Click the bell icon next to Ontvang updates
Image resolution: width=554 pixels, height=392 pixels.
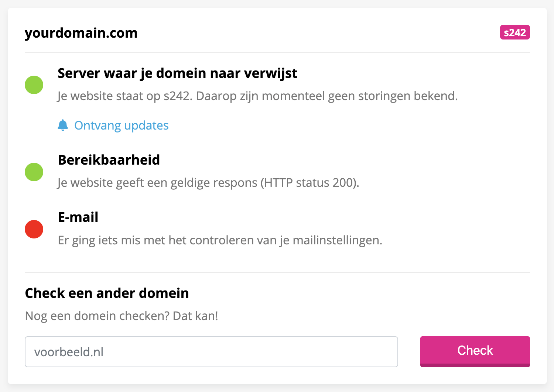[x=64, y=125]
